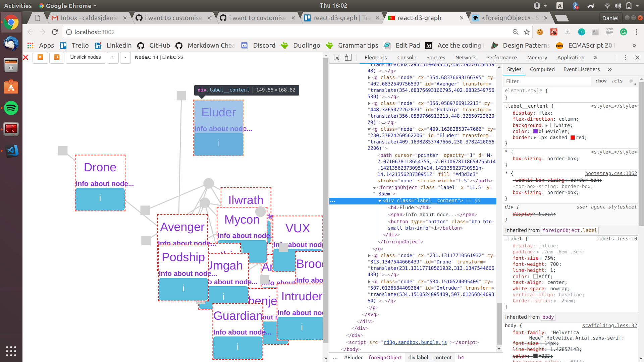Open the labels.less:10 source link
The image size is (644, 362).
click(616, 239)
